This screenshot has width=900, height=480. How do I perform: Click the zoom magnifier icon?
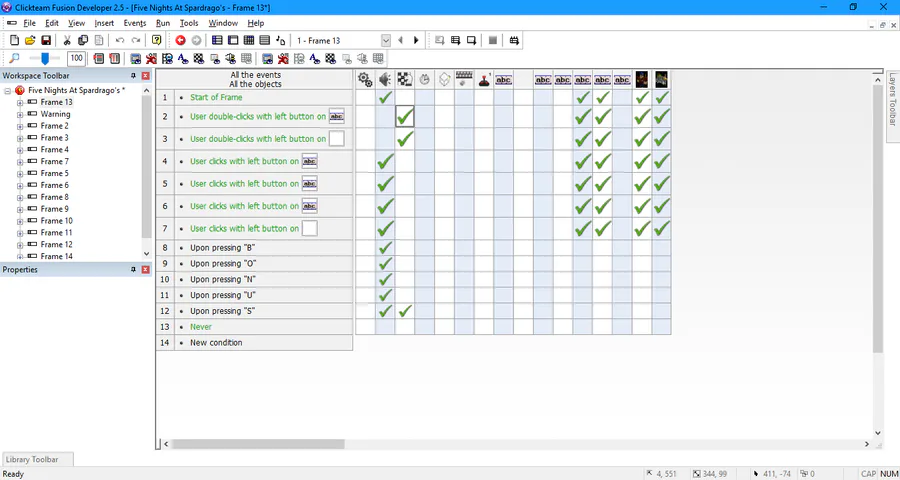click(15, 58)
